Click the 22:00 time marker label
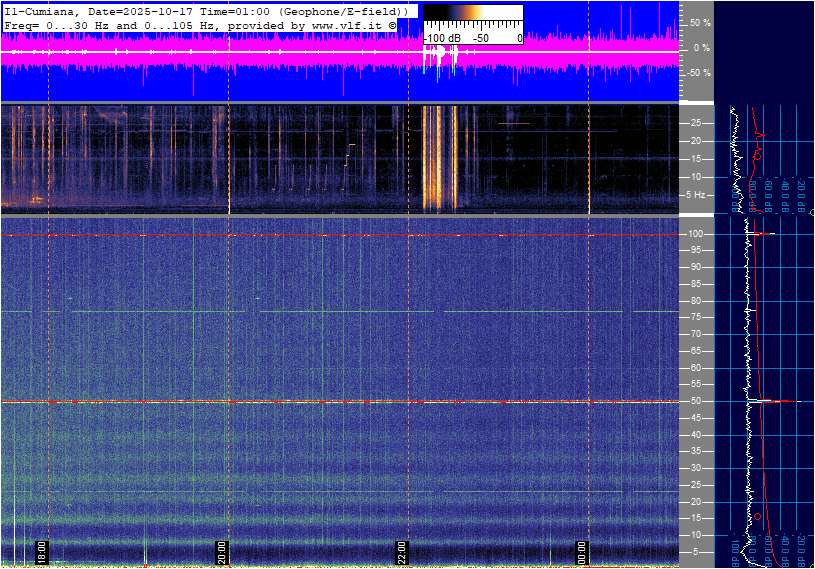The height and width of the screenshot is (569, 815). tap(401, 552)
